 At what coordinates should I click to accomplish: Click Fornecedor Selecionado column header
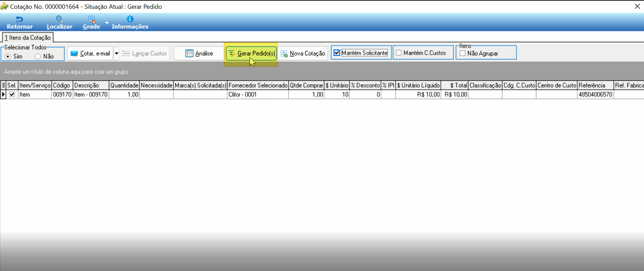point(258,86)
